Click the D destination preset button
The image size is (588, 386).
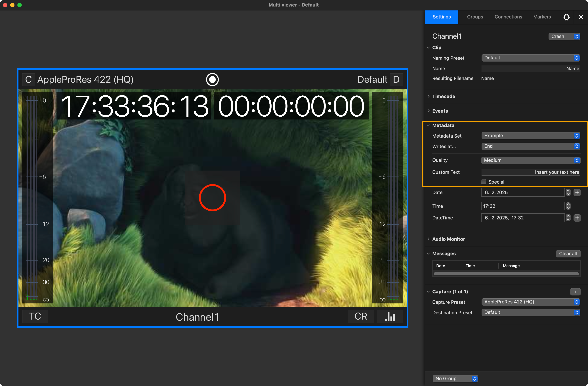tap(396, 80)
